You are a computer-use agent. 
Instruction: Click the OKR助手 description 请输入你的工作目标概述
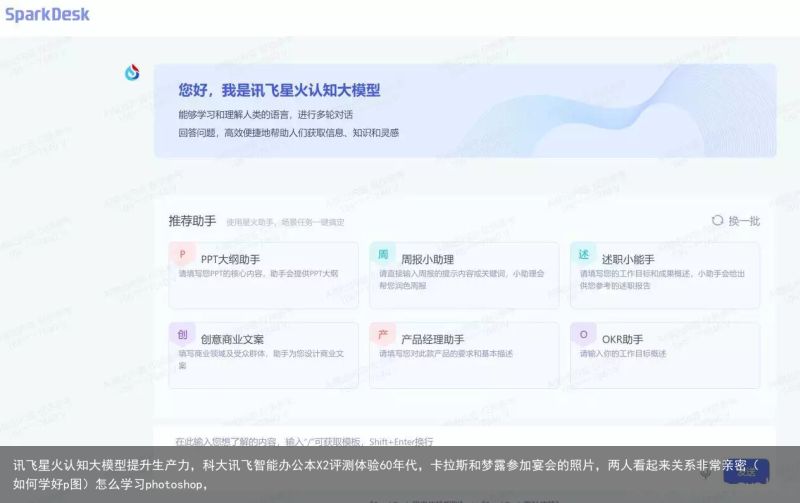click(x=623, y=354)
